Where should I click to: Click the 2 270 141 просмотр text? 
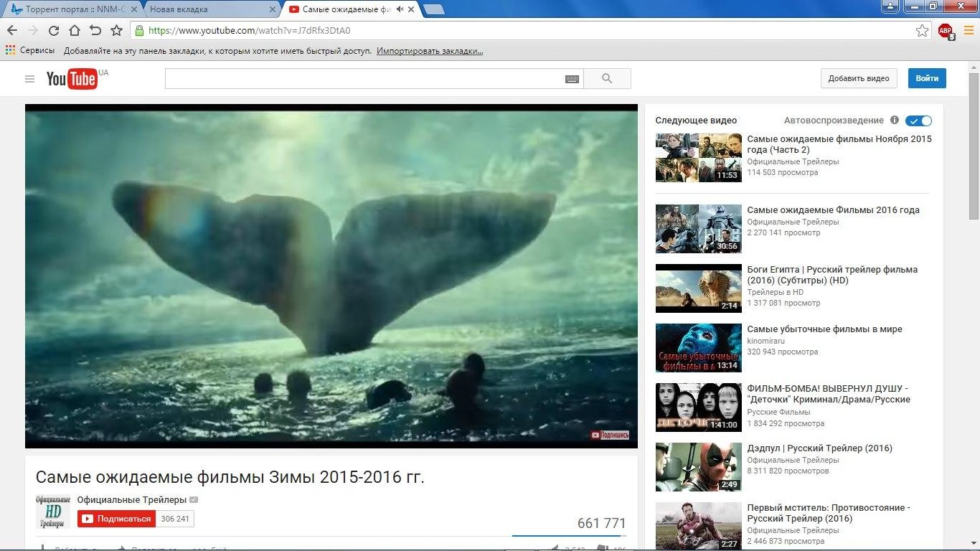783,232
